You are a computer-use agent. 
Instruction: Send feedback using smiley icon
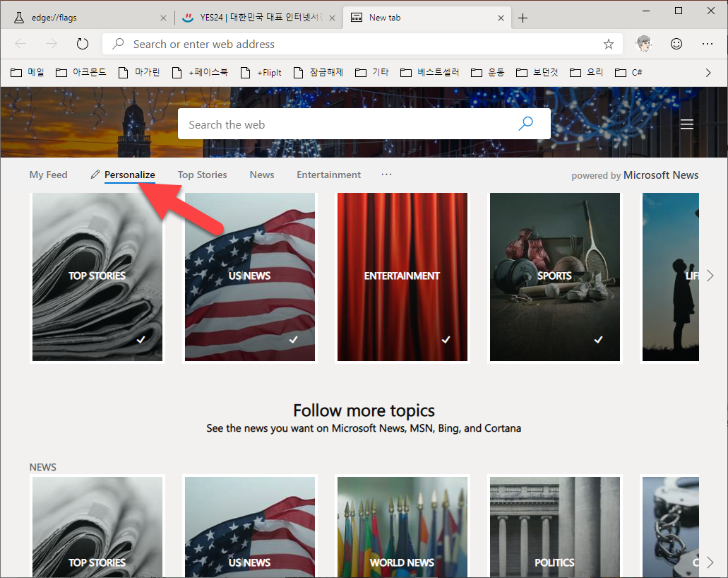point(676,44)
